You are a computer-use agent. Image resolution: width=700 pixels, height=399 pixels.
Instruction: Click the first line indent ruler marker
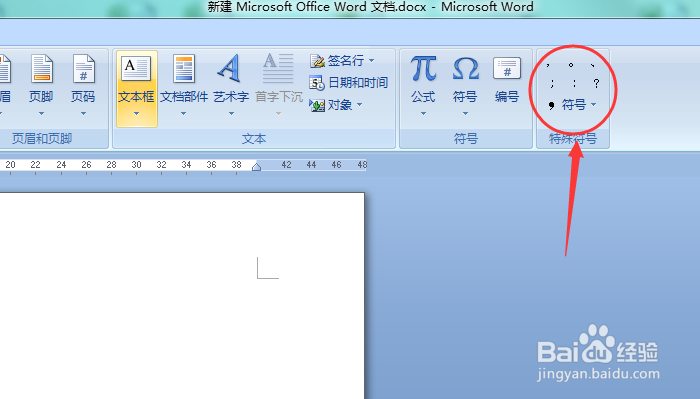point(256,167)
